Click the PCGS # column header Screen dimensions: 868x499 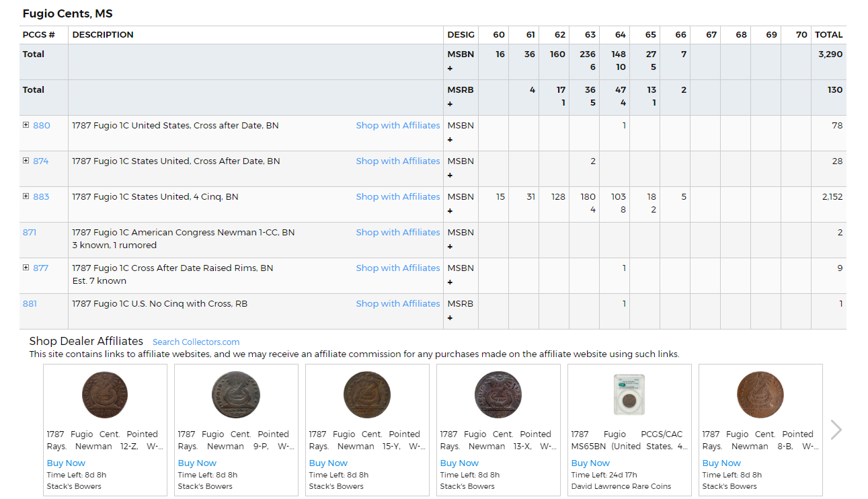point(39,35)
